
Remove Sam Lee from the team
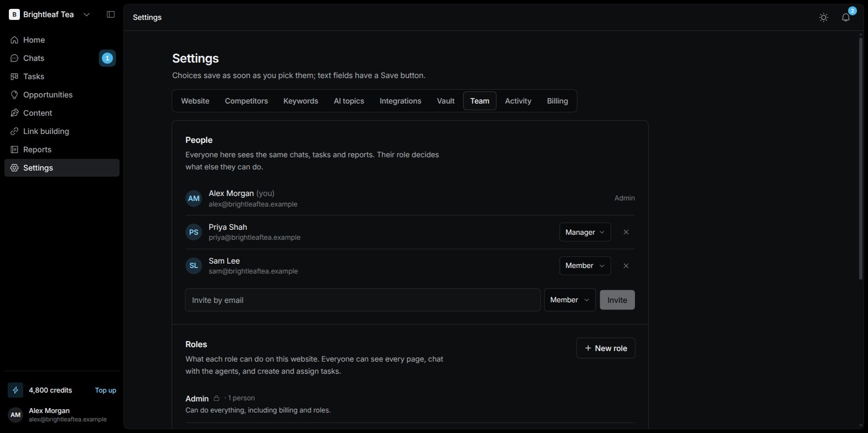pos(626,266)
